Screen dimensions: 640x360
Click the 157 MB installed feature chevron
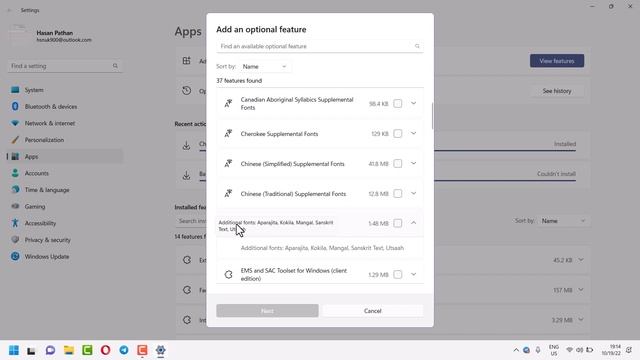pyautogui.click(x=581, y=290)
